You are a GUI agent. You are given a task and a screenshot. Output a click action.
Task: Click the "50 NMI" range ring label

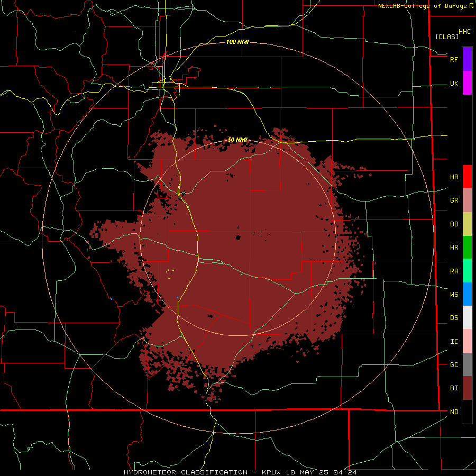point(237,140)
